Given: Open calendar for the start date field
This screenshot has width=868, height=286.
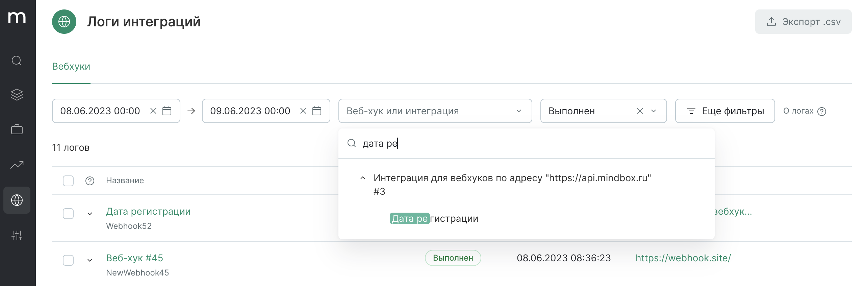Looking at the screenshot, I should click(167, 111).
